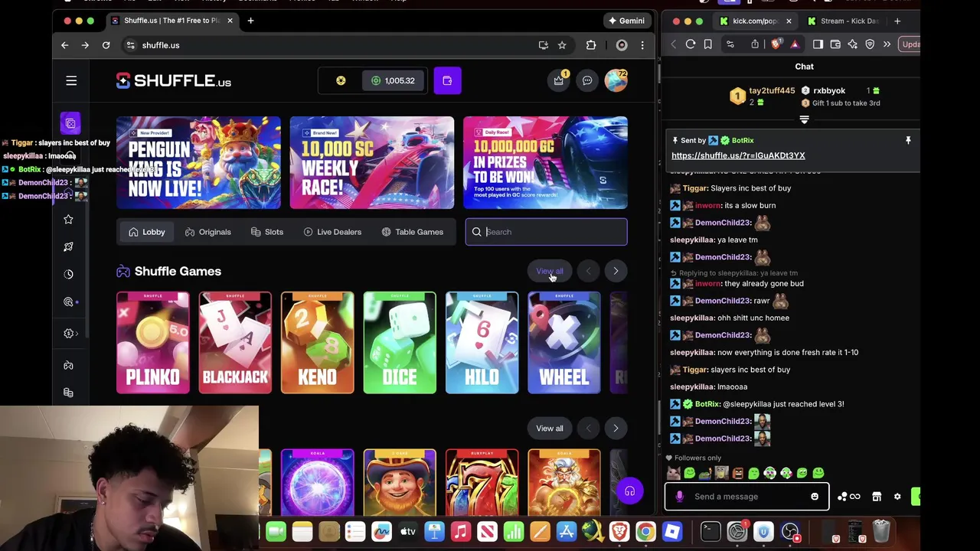Show next arrow of second games row
This screenshot has width=980, height=551.
point(616,429)
